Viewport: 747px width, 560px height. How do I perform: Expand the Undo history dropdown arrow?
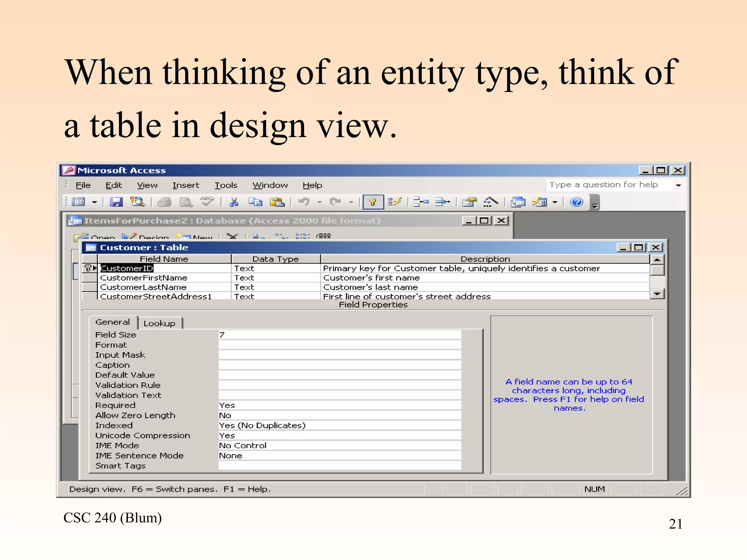[x=320, y=202]
